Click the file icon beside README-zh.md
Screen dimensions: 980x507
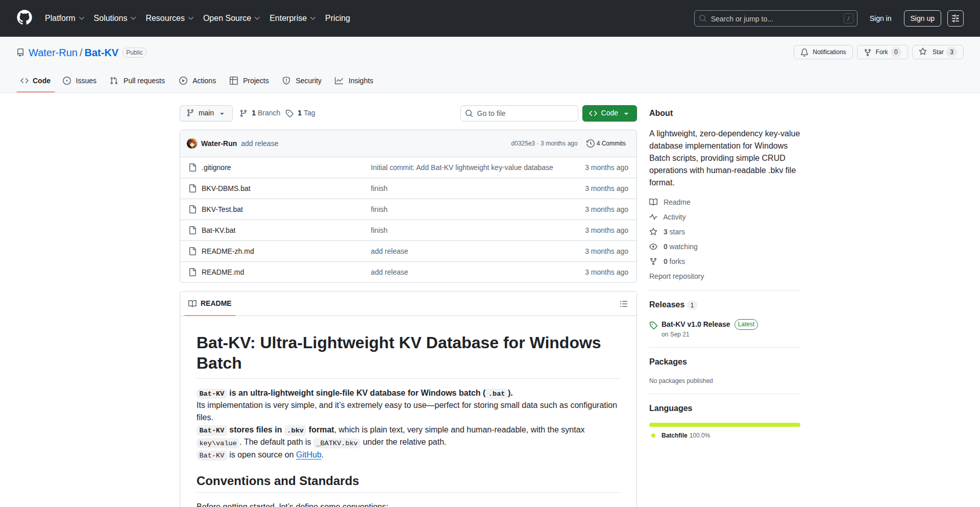coord(192,251)
